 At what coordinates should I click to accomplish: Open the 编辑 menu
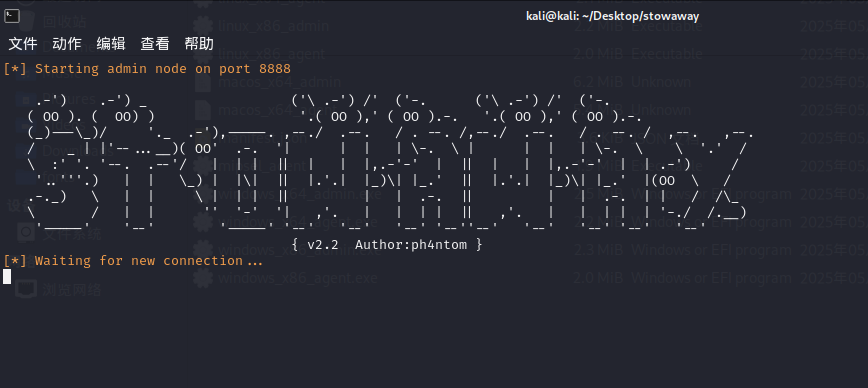(x=111, y=44)
